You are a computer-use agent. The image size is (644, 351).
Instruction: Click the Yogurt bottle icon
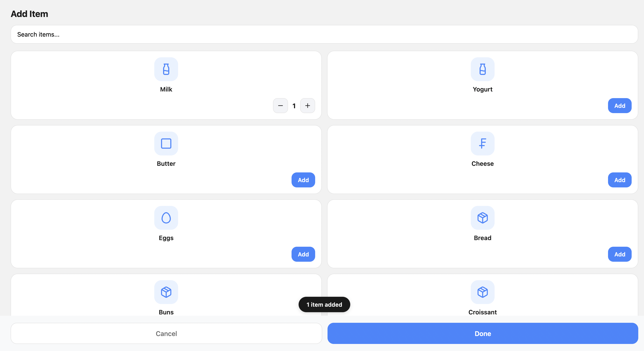(x=482, y=69)
